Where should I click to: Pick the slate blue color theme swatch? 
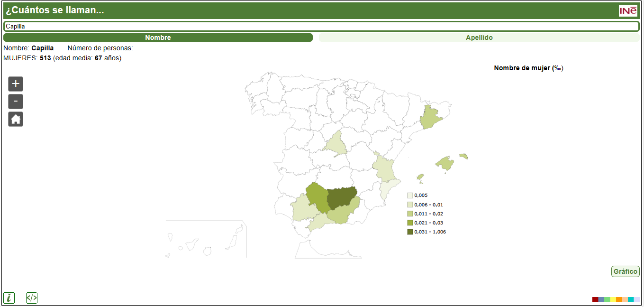click(601, 299)
